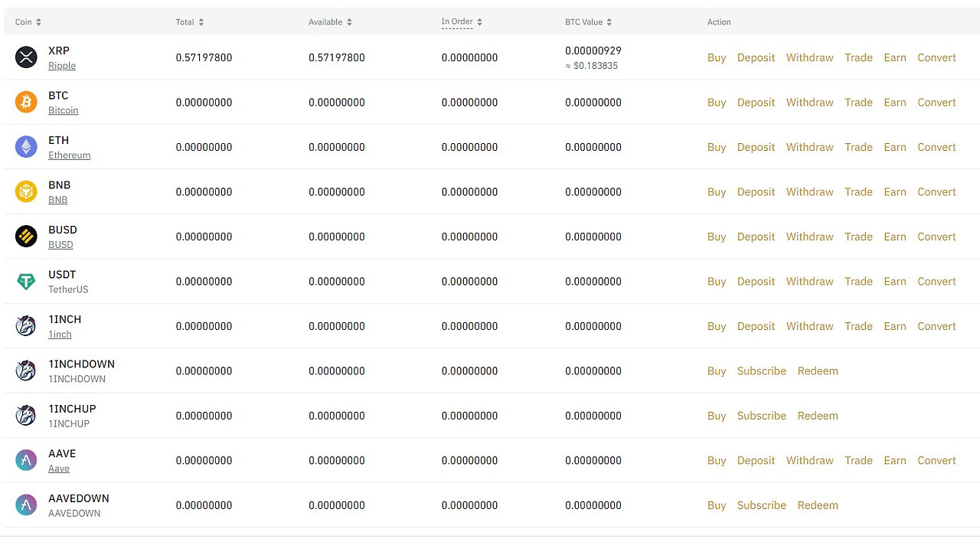Viewport: 980px width, 542px height.
Task: Open the BNB info link under BNB
Action: 58,200
